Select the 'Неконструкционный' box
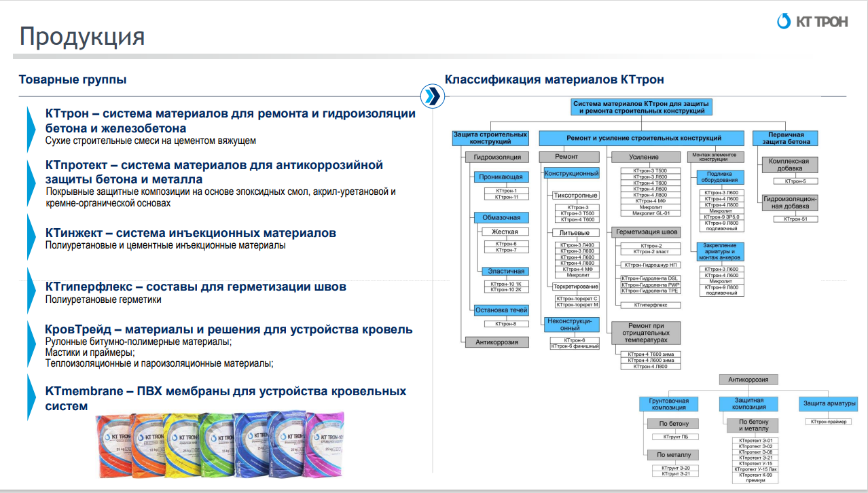 (x=572, y=324)
